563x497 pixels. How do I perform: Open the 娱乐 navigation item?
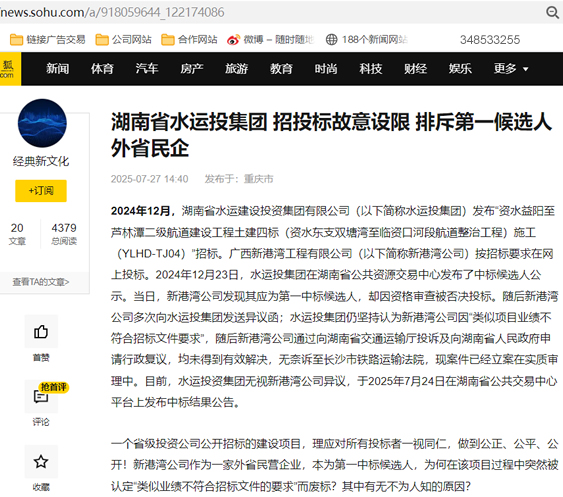coord(460,69)
